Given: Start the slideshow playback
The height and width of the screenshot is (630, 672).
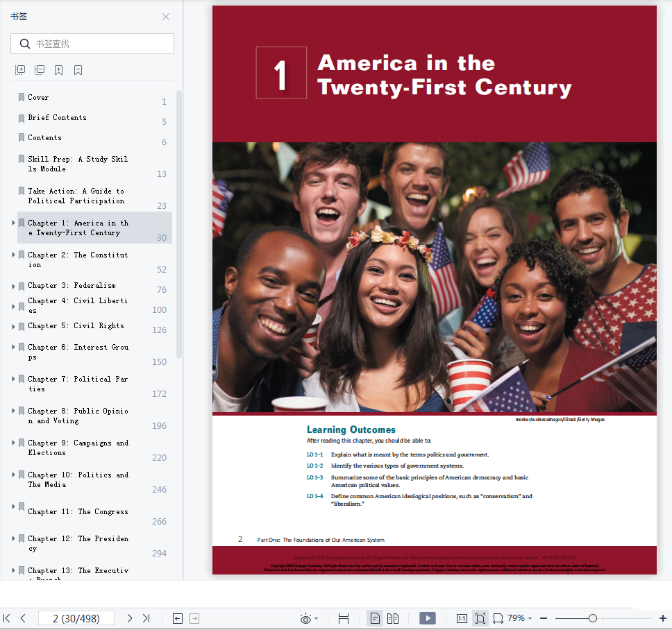Looking at the screenshot, I should pos(427,618).
